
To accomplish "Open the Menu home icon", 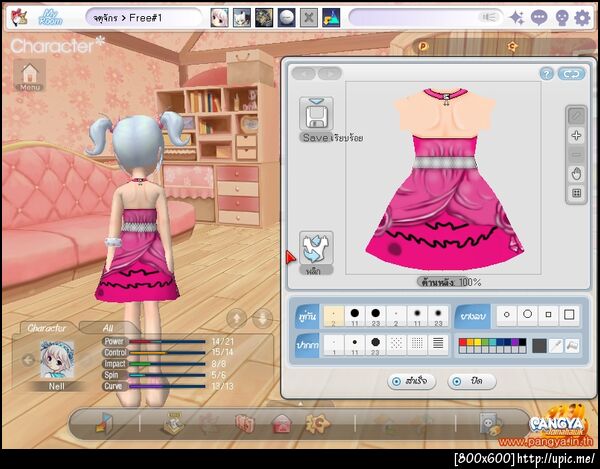I will (30, 75).
